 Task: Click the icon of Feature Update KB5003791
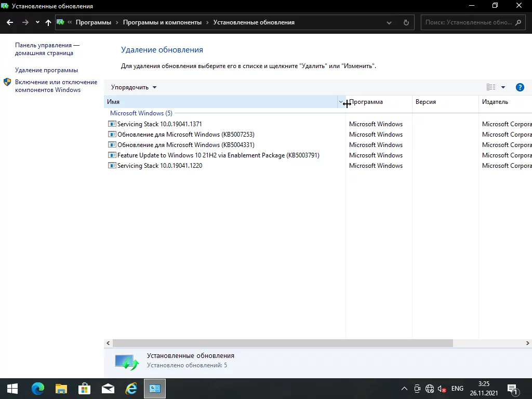pos(112,155)
